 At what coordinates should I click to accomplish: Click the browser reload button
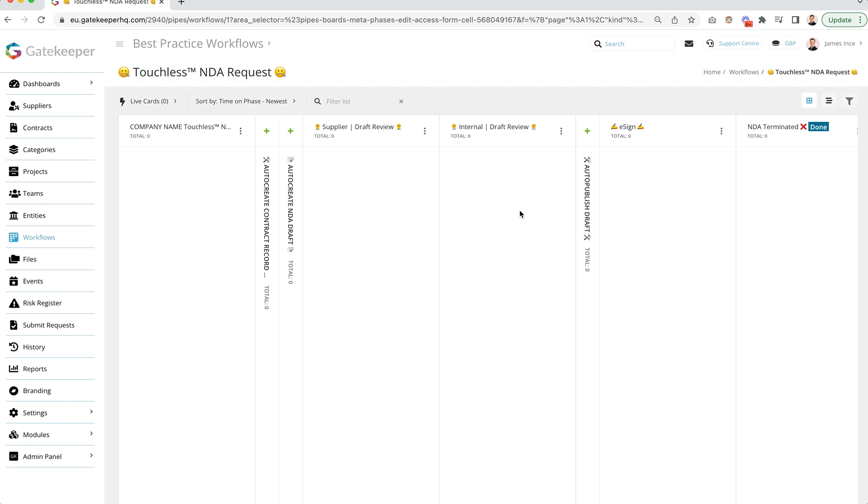[x=41, y=20]
